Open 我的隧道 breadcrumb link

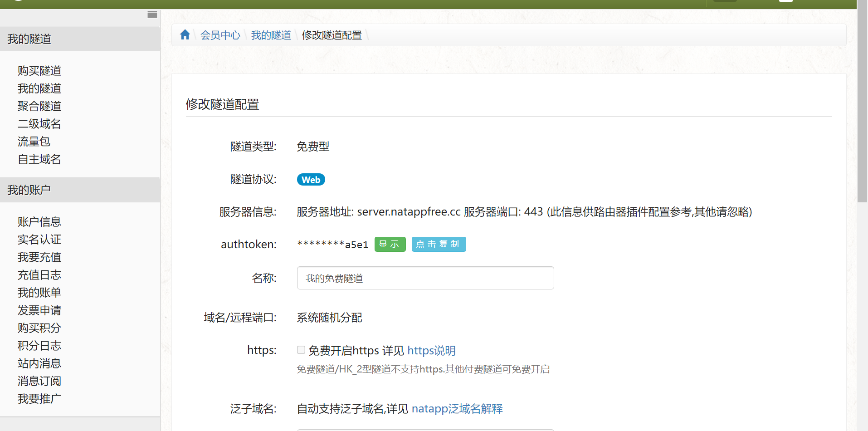point(271,35)
